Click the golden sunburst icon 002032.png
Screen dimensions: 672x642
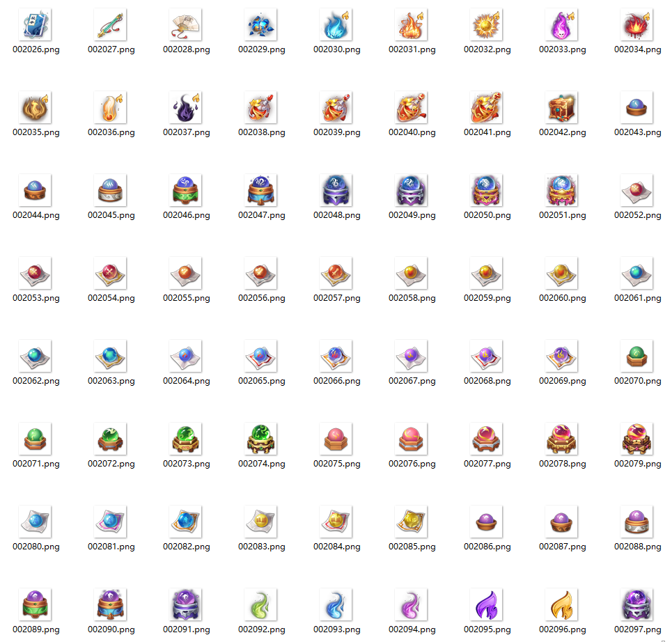[x=487, y=26]
